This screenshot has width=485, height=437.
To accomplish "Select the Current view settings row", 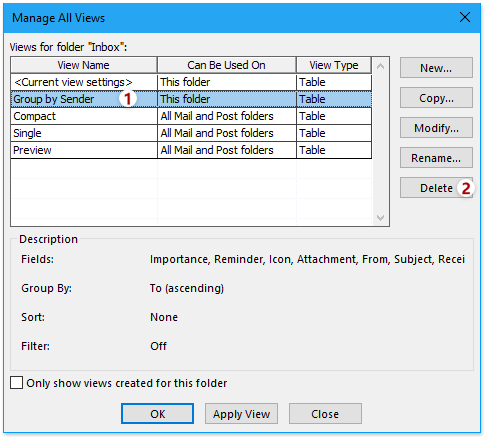I will click(x=191, y=82).
